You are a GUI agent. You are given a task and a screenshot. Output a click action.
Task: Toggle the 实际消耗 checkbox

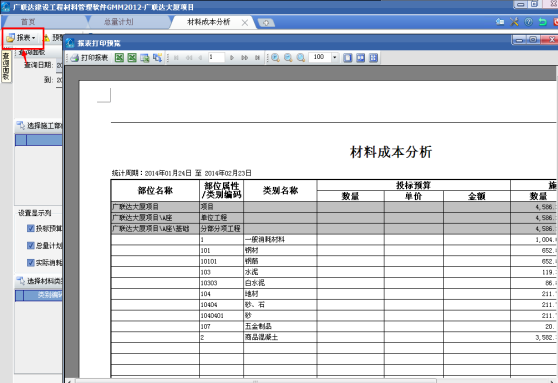(x=31, y=263)
